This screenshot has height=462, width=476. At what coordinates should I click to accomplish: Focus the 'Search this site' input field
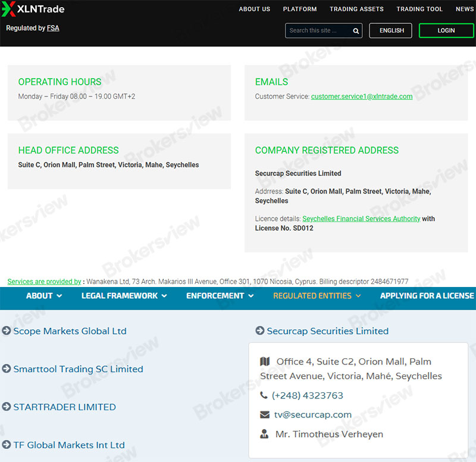coord(318,31)
